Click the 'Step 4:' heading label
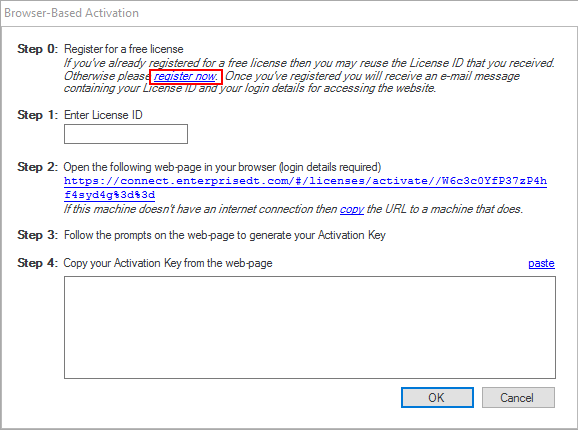This screenshot has height=430, width=578. tap(37, 263)
